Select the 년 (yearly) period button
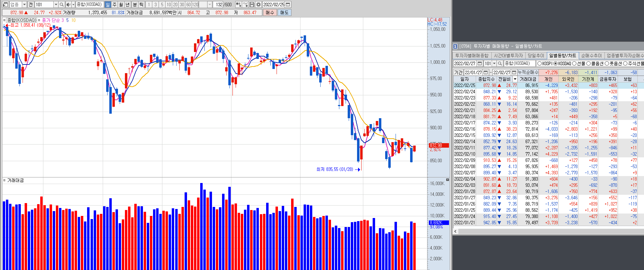 point(127,5)
